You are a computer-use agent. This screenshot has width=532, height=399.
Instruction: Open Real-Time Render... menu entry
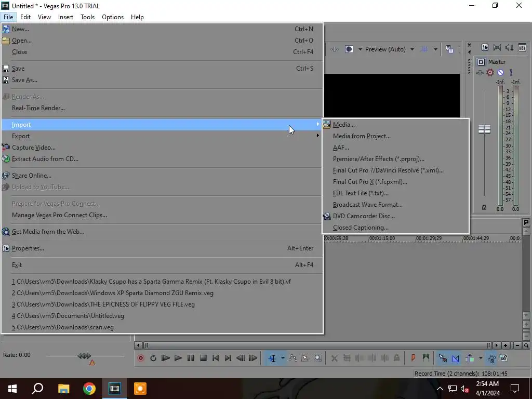click(x=162, y=108)
